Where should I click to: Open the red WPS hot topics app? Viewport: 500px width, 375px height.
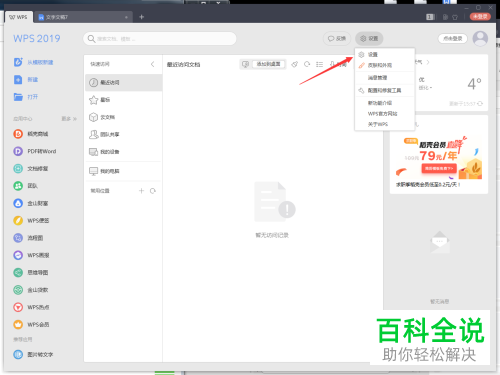(x=31, y=307)
